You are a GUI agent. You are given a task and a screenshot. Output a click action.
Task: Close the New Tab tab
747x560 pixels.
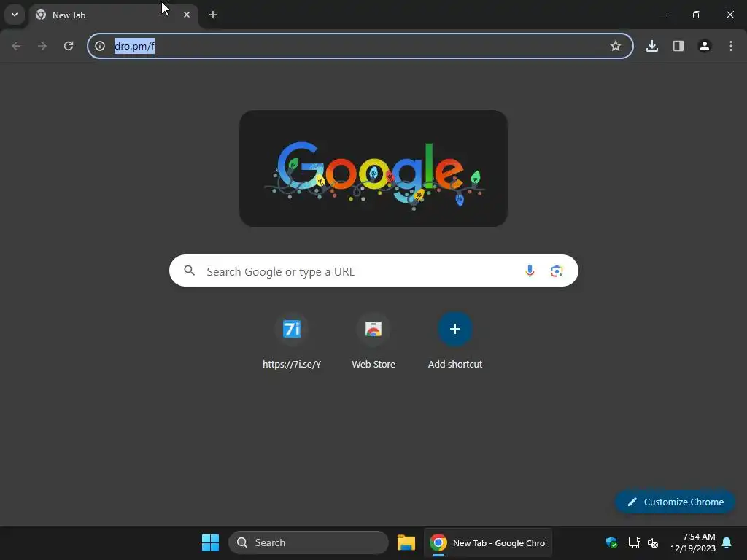tap(187, 15)
